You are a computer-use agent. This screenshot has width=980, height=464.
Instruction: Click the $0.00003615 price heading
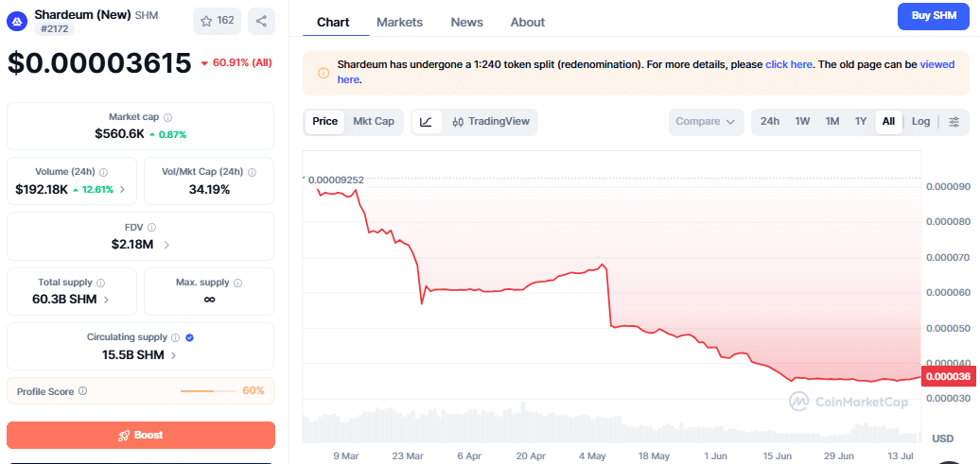click(99, 63)
